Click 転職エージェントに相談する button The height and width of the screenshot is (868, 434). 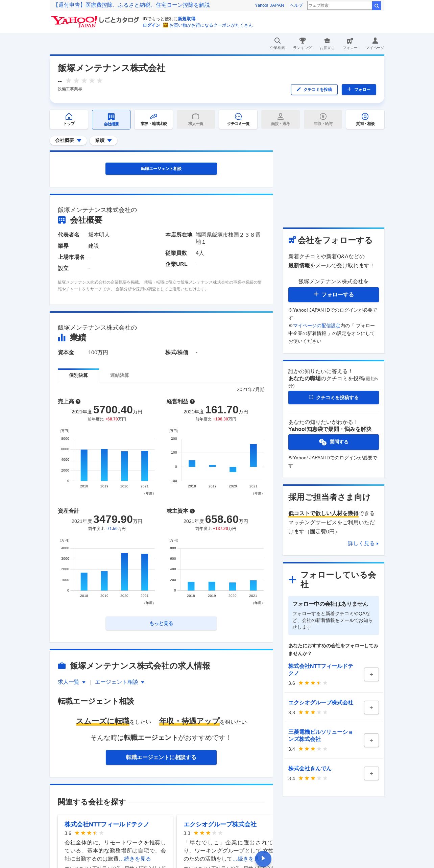pos(161,757)
